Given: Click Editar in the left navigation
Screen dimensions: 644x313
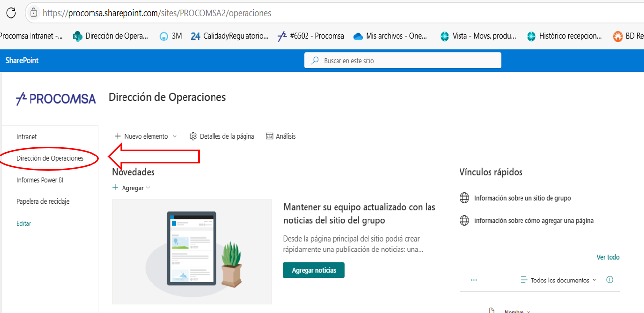Looking at the screenshot, I should point(24,223).
